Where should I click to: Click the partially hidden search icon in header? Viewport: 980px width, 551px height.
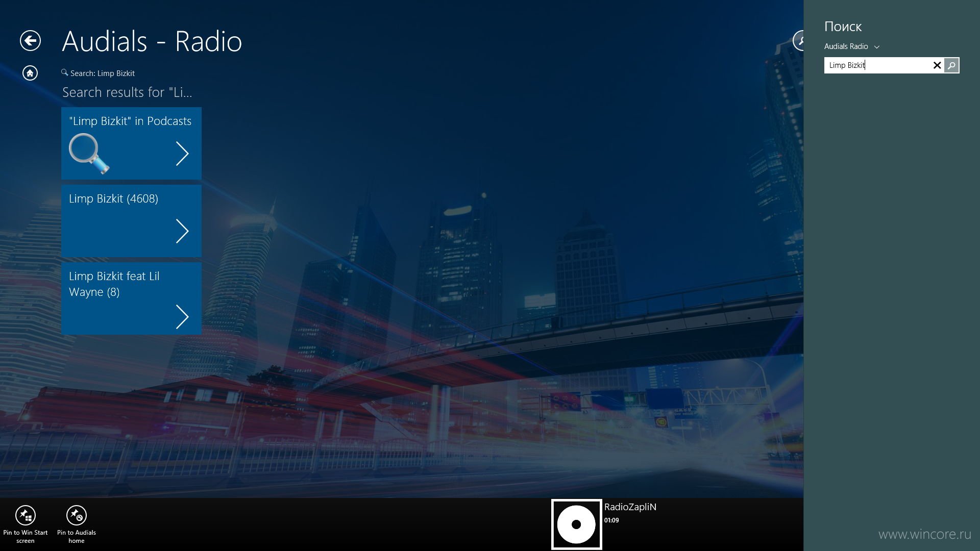(798, 41)
